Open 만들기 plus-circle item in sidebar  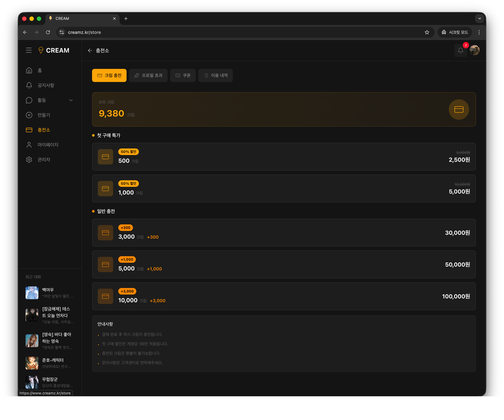(x=29, y=115)
